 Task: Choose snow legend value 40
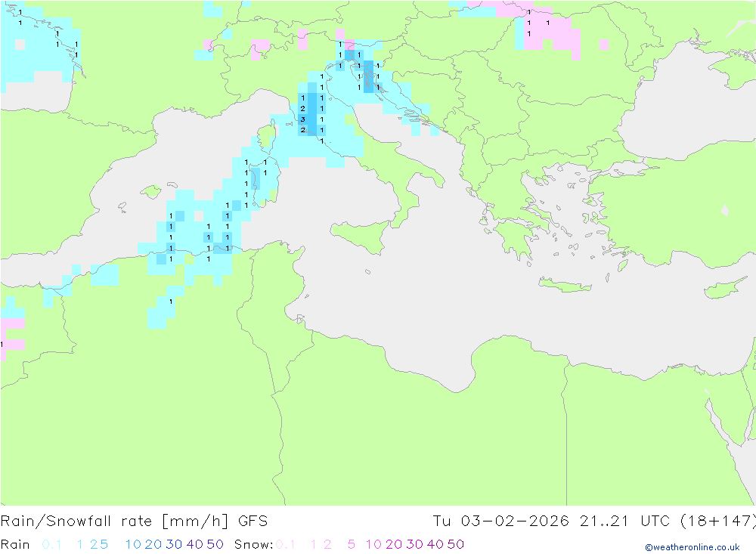tap(435, 544)
